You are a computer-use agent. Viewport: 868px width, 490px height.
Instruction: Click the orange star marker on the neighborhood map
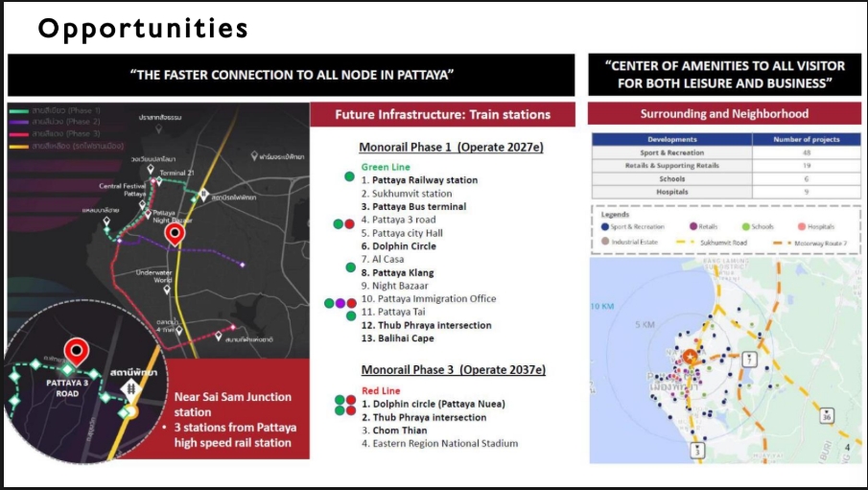pyautogui.click(x=689, y=358)
